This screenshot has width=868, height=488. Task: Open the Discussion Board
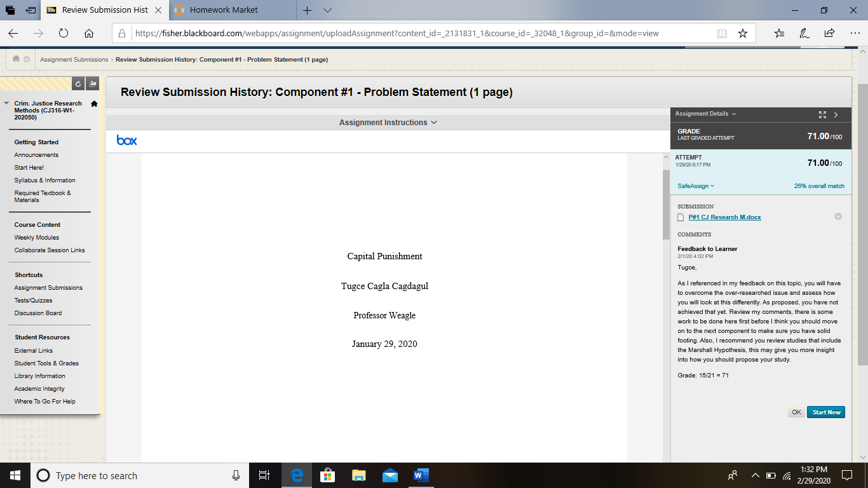(38, 313)
